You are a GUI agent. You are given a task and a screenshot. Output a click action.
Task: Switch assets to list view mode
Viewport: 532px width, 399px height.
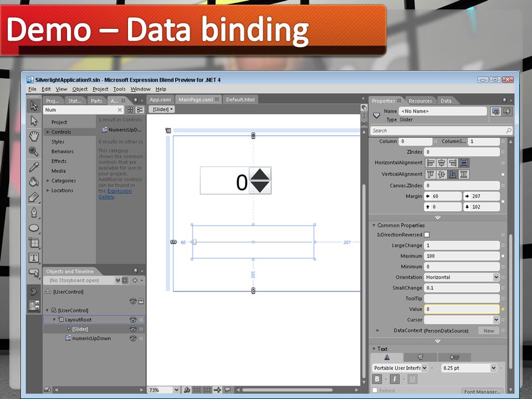140,110
